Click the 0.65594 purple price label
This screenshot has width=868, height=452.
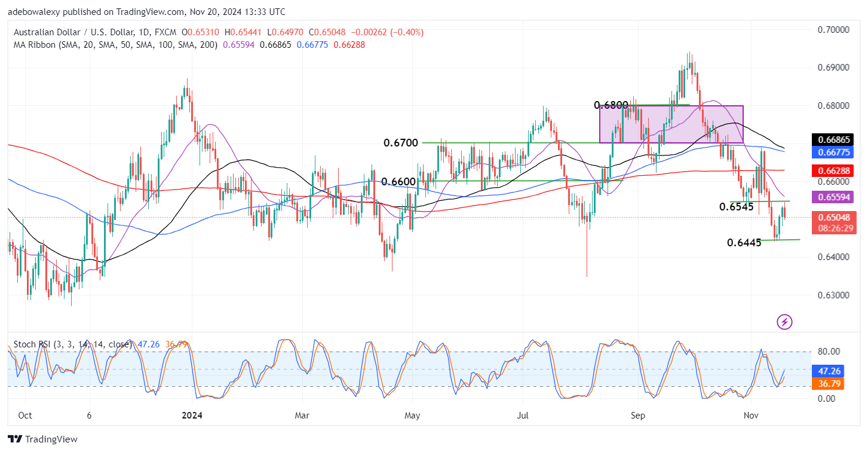(832, 196)
